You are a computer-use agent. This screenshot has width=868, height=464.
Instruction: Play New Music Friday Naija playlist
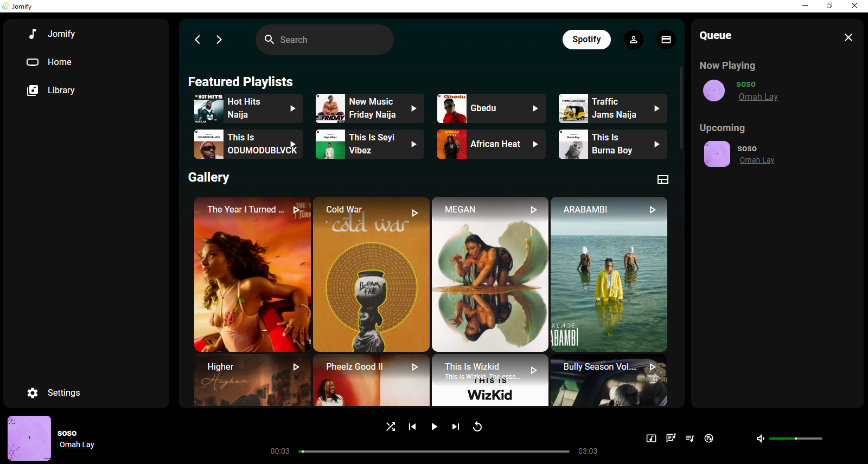point(414,108)
